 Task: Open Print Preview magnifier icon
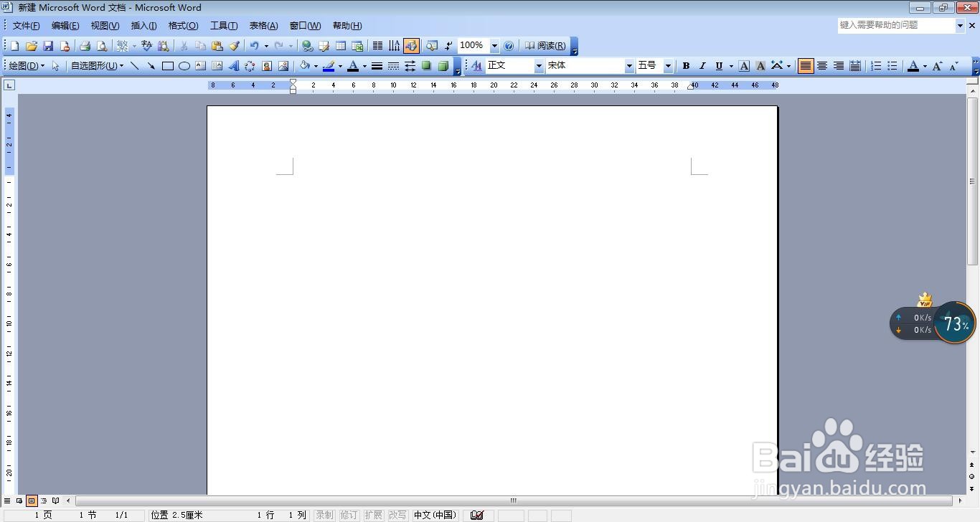click(102, 46)
